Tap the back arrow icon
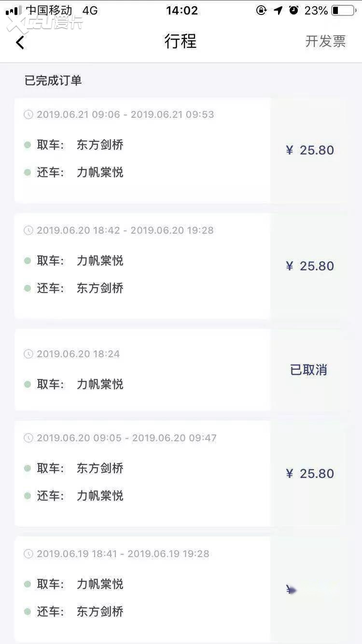Image resolution: width=362 pixels, height=644 pixels. pos(20,42)
